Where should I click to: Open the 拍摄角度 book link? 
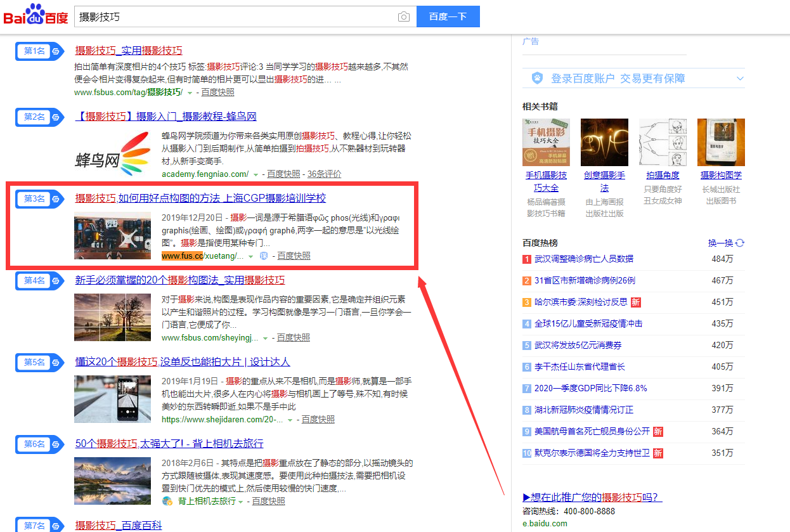(x=663, y=175)
